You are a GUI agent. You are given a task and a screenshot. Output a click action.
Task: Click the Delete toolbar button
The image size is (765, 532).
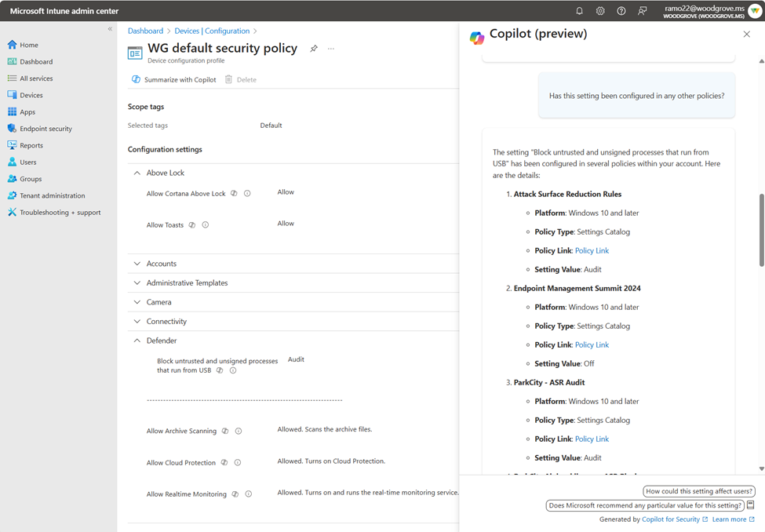pyautogui.click(x=241, y=79)
